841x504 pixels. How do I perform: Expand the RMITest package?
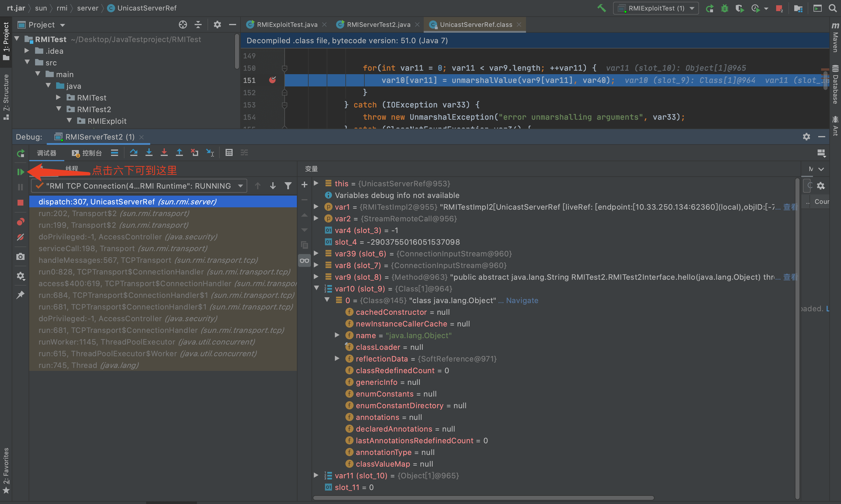coord(58,98)
